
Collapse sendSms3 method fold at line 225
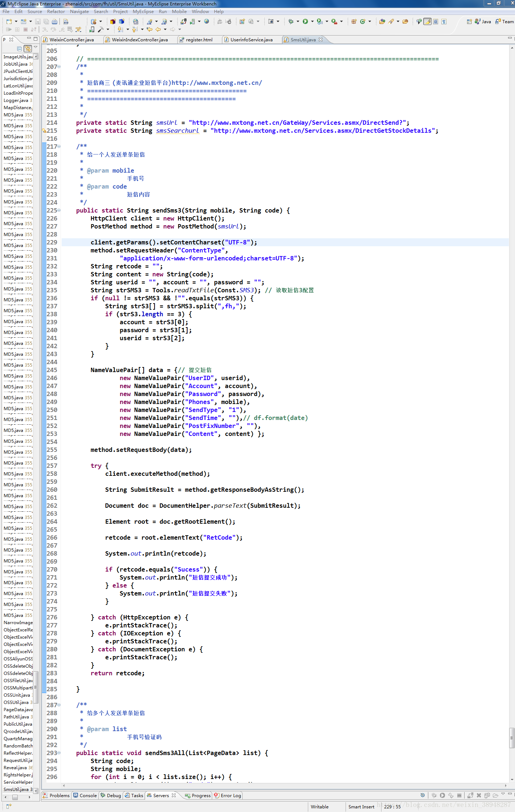(x=59, y=210)
